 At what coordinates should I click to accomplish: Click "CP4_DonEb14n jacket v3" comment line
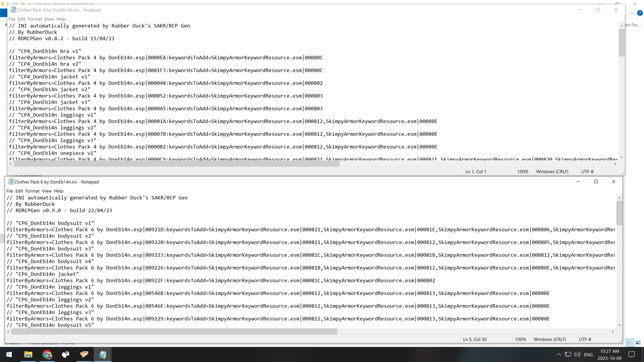pyautogui.click(x=50, y=102)
